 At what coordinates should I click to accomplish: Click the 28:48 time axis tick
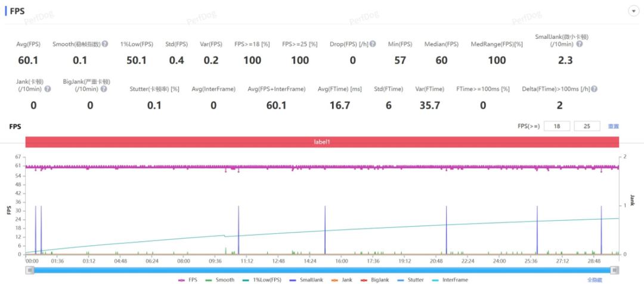point(595,261)
